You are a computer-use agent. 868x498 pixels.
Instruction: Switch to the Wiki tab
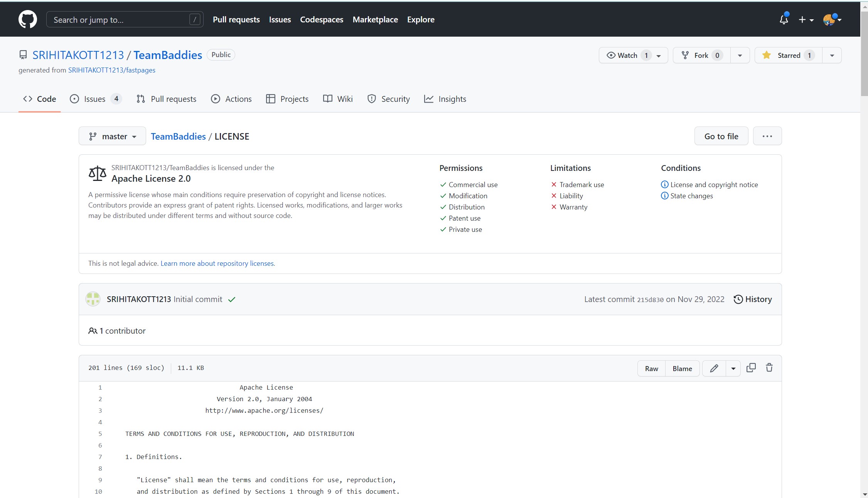click(338, 99)
